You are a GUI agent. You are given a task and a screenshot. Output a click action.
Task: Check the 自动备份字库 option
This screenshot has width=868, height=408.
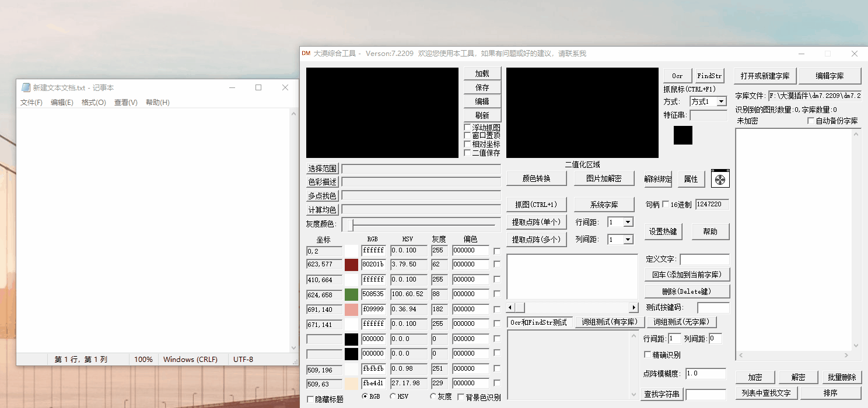coord(811,121)
